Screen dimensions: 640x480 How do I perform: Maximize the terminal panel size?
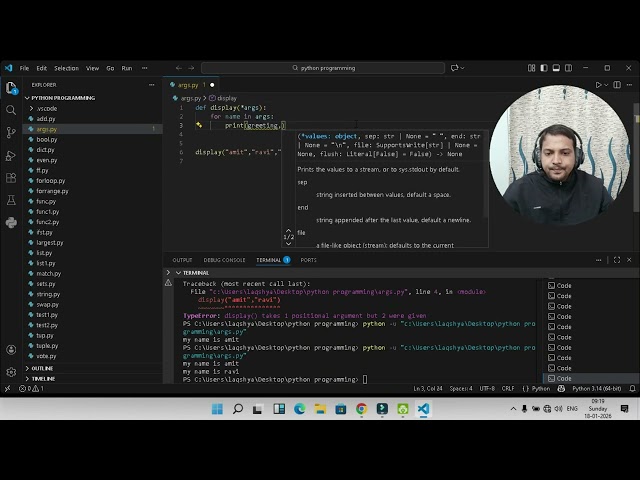click(617, 260)
